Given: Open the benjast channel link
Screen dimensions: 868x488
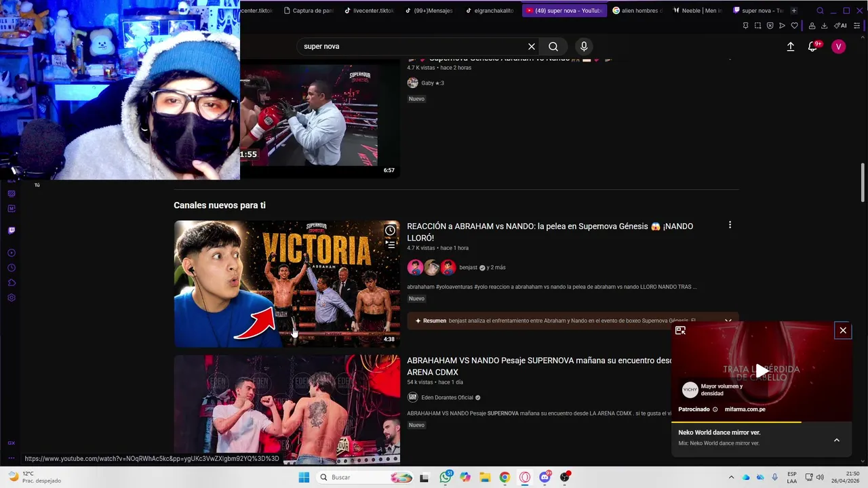Looking at the screenshot, I should [468, 268].
